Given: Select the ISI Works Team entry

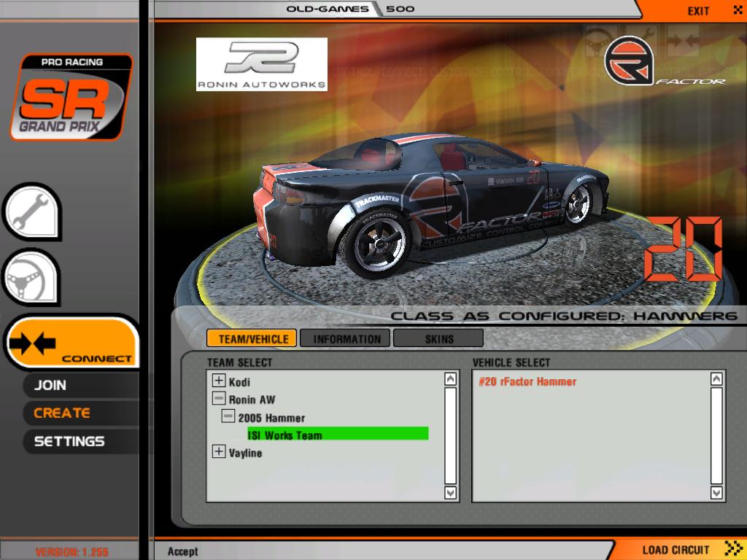Looking at the screenshot, I should pyautogui.click(x=338, y=435).
